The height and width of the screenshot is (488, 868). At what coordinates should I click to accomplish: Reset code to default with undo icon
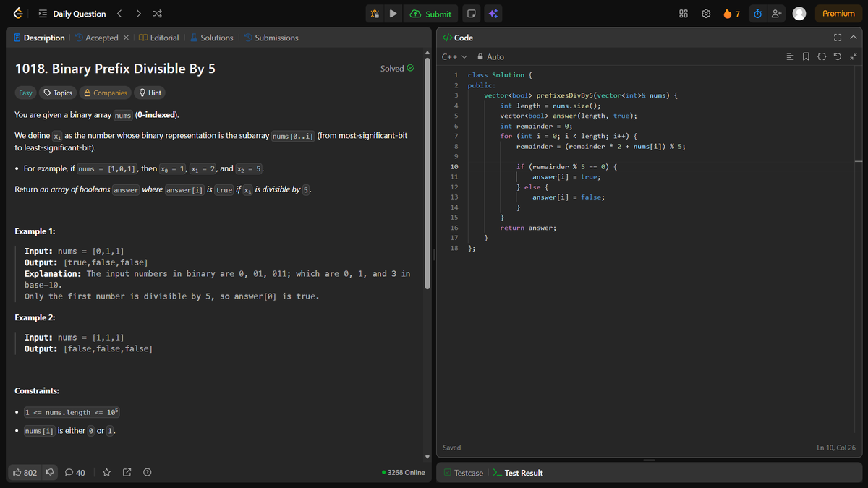(839, 56)
